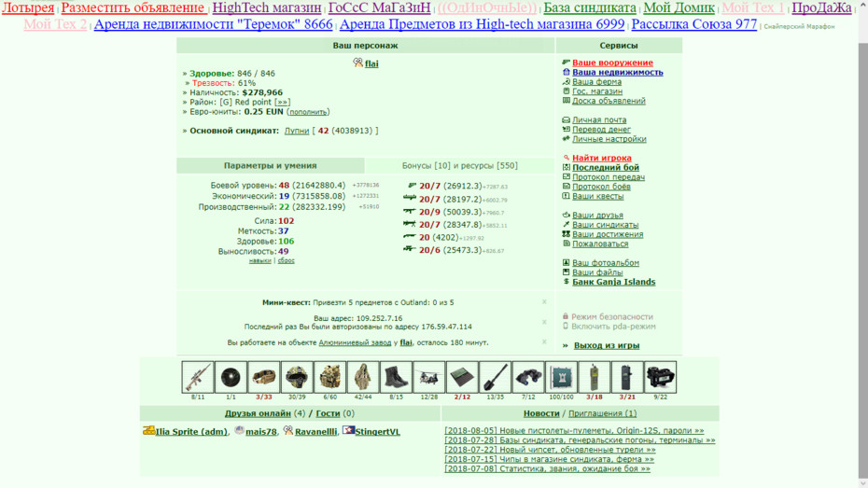Screen dimensions: 868x488
Task: Dismiss the mini-quest notice with its x
Action: coord(544,301)
